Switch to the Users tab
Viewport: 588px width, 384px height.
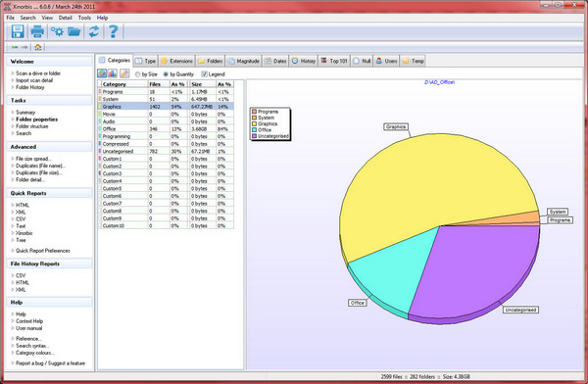tap(386, 61)
